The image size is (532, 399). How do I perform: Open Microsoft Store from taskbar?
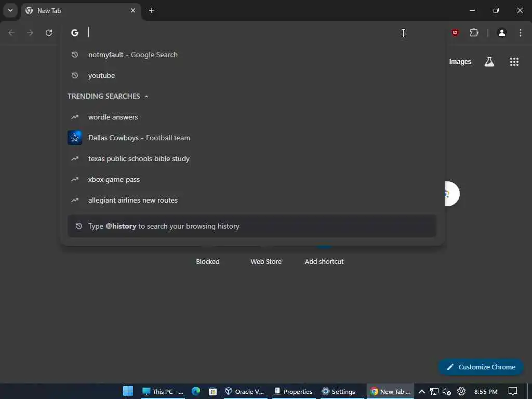tap(212, 392)
